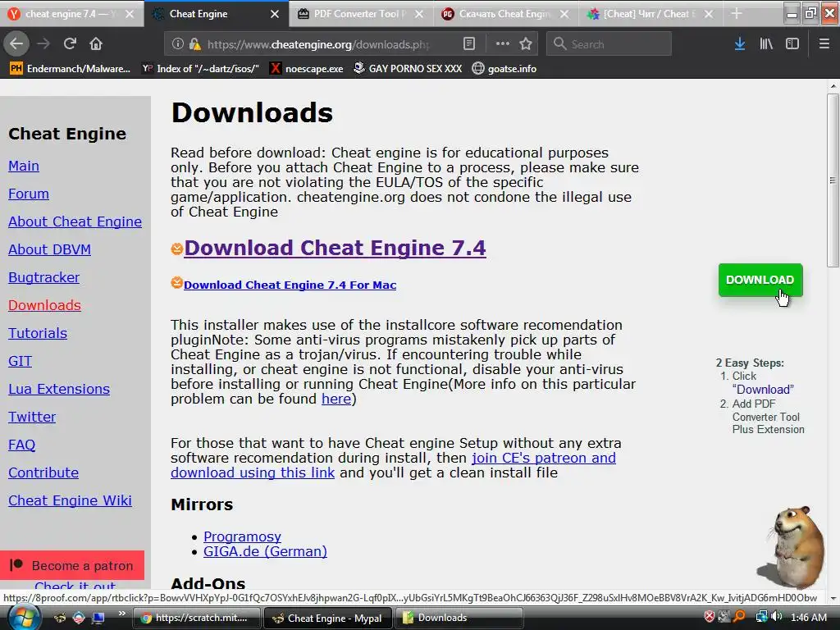Click the URL address field
This screenshot has width=840, height=630.
coord(319,44)
